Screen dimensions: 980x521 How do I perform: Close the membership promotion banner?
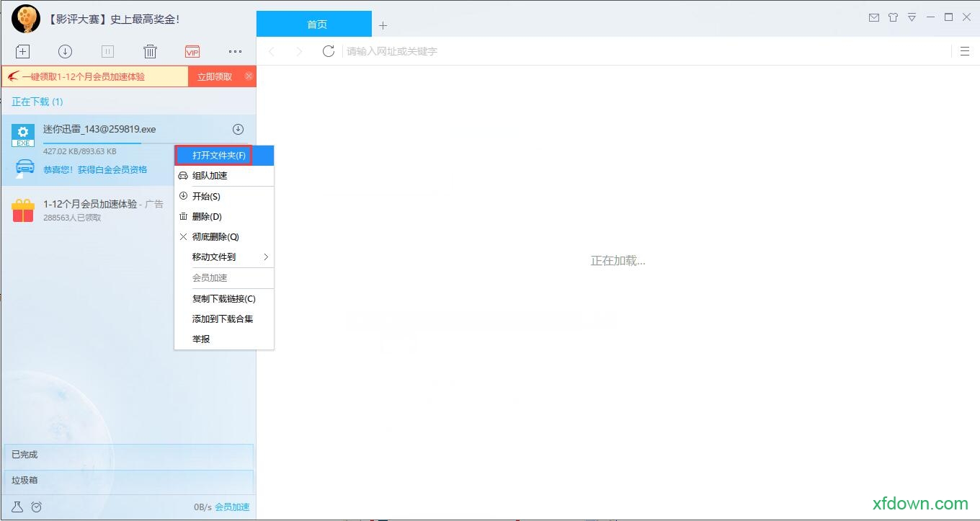click(249, 76)
